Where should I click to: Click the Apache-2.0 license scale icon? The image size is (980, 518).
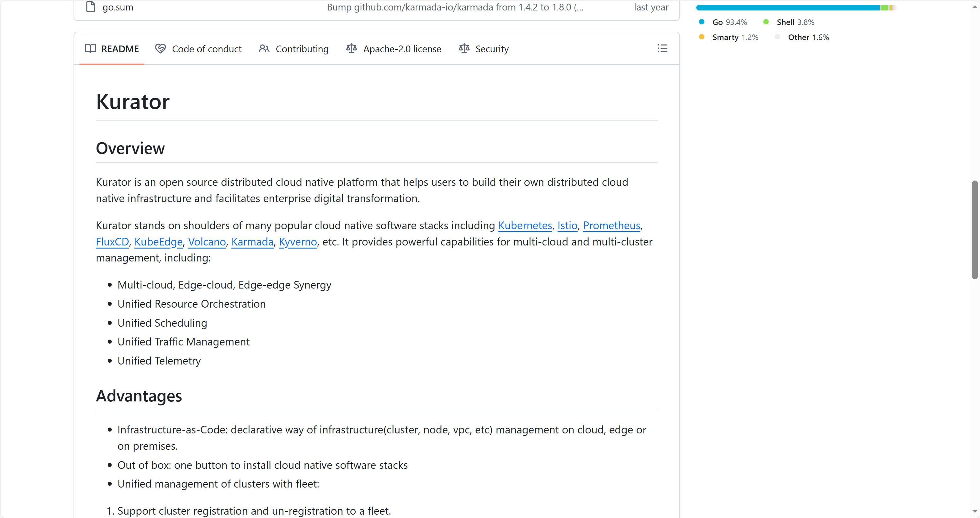pyautogui.click(x=351, y=48)
